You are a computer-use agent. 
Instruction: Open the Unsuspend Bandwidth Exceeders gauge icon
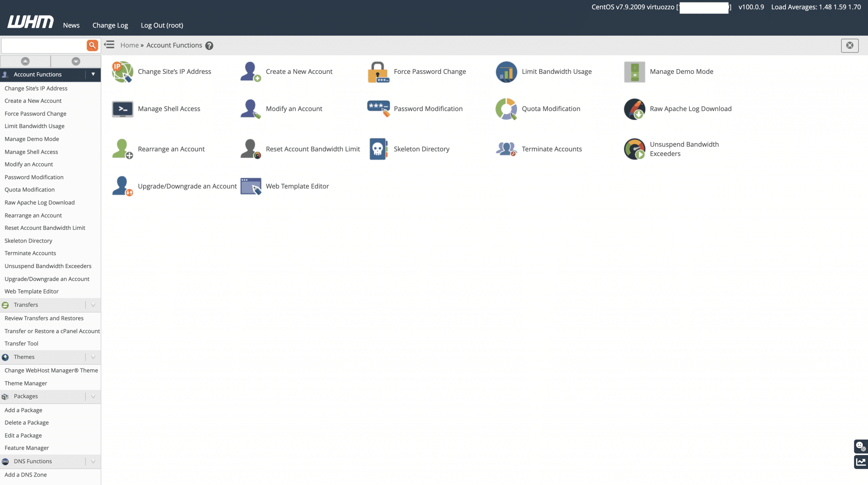click(634, 149)
